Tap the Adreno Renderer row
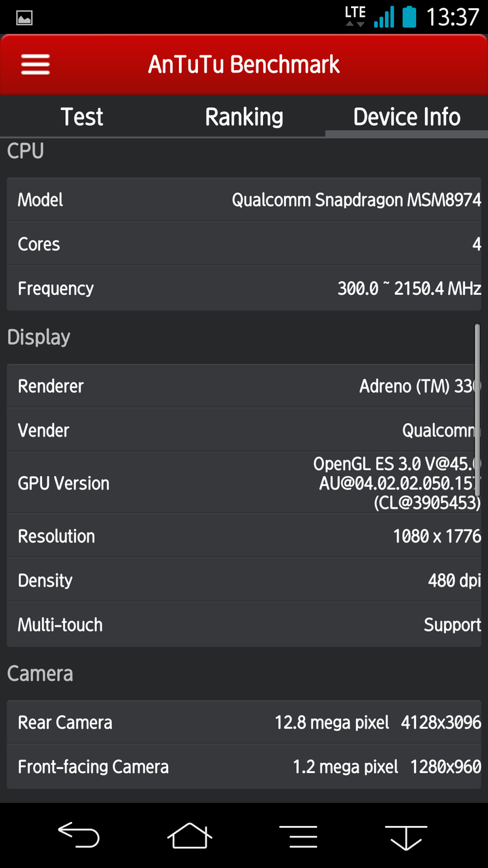Viewport: 488px width, 868px height. click(244, 386)
